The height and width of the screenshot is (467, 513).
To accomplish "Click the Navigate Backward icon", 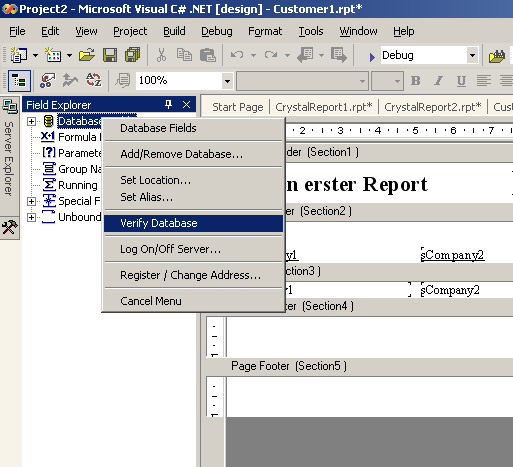I will 305,55.
